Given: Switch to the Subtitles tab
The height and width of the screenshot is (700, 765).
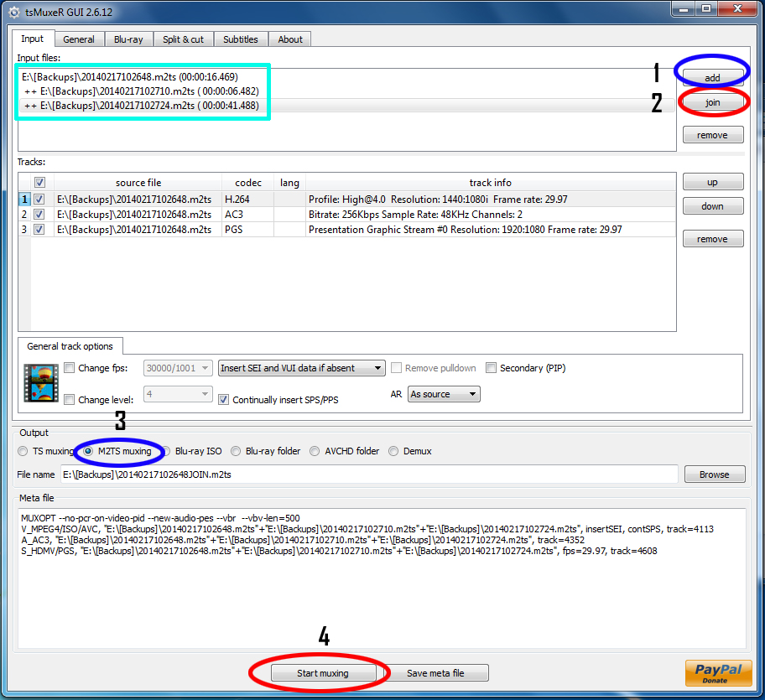Looking at the screenshot, I should 241,39.
